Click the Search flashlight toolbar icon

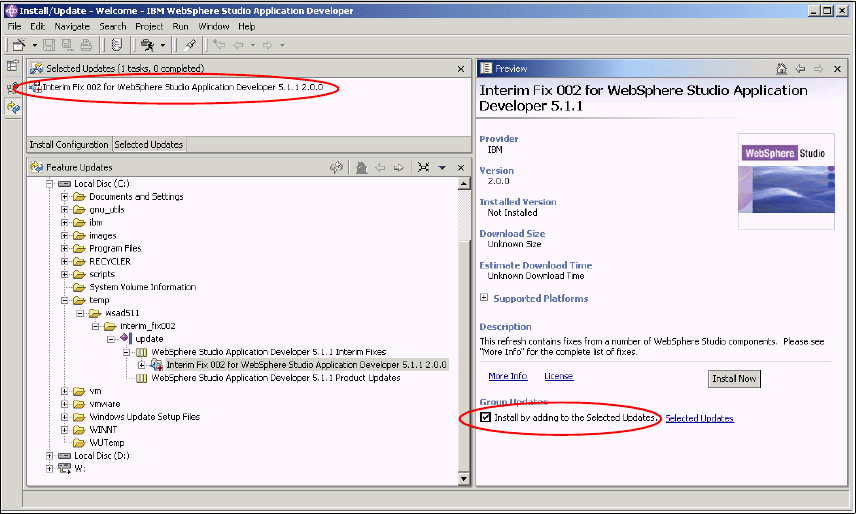coord(190,45)
